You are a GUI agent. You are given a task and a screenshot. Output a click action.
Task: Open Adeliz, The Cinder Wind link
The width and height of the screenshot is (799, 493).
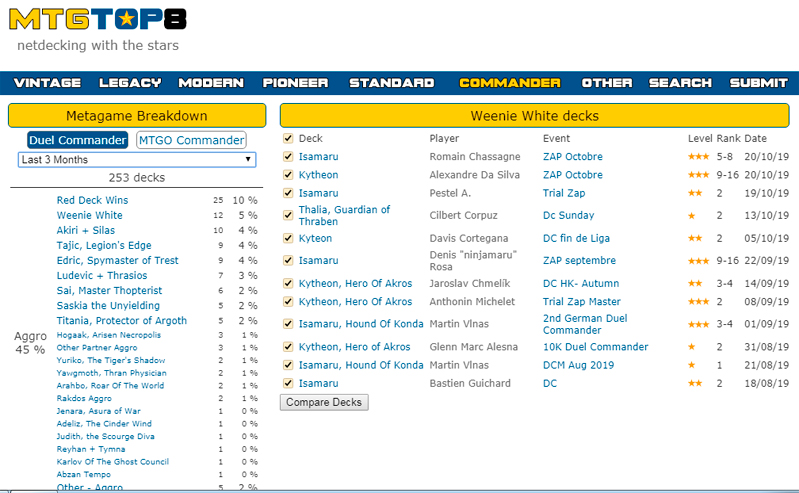[104, 424]
